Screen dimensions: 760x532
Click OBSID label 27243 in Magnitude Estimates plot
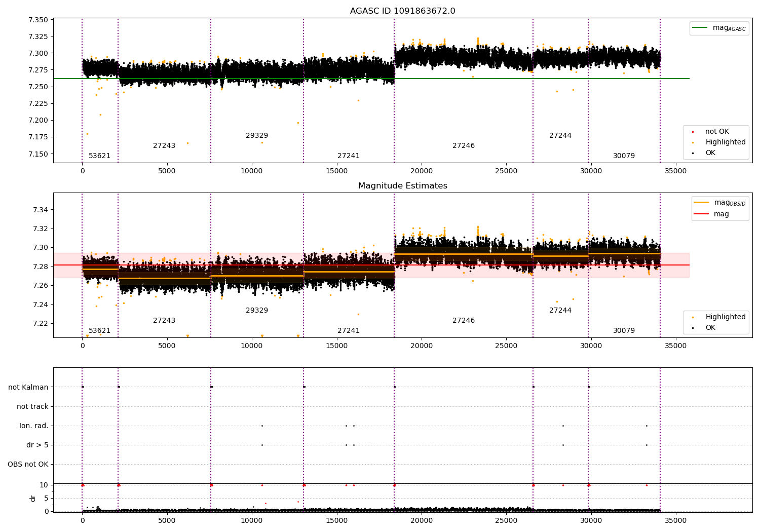pos(164,320)
